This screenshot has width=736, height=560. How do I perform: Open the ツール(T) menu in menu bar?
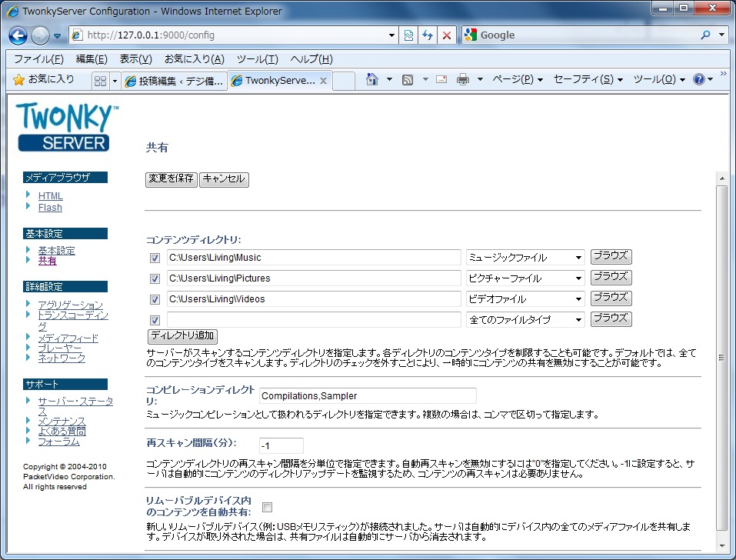click(x=257, y=59)
